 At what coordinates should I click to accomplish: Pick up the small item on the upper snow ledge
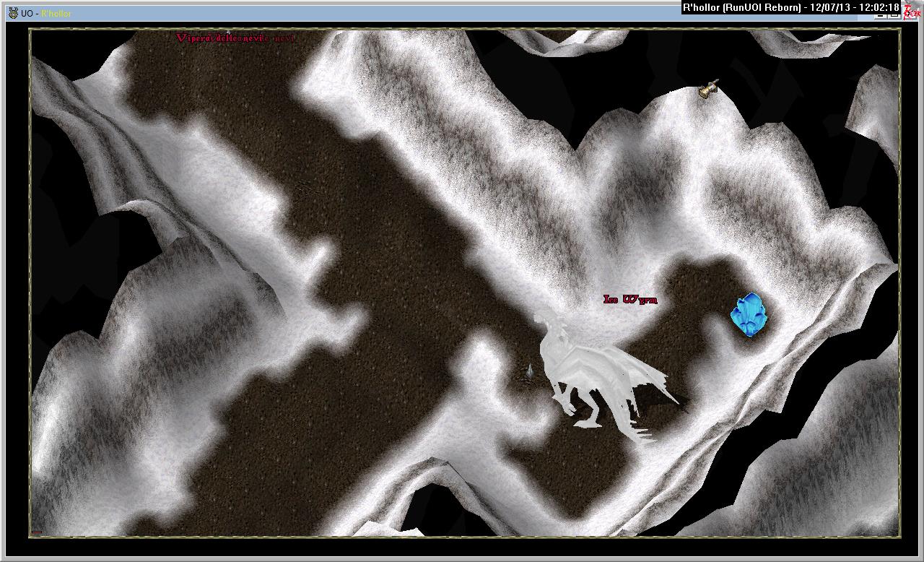click(x=709, y=88)
